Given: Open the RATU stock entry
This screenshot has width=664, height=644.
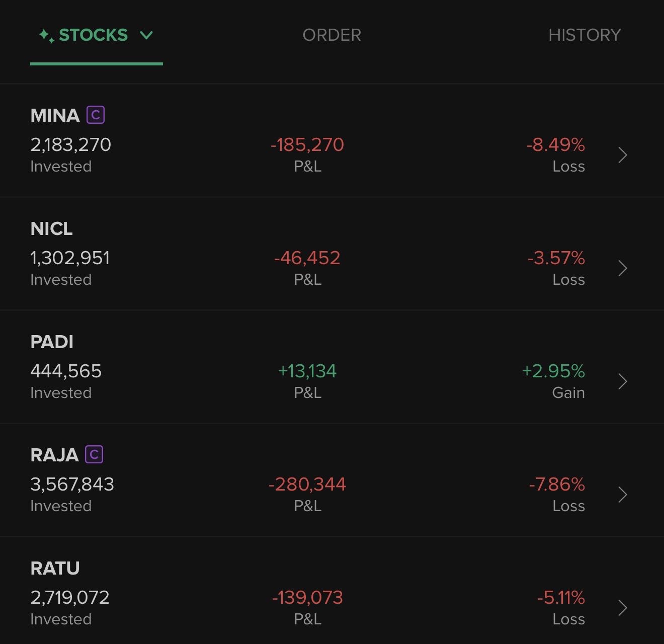Looking at the screenshot, I should click(55, 568).
